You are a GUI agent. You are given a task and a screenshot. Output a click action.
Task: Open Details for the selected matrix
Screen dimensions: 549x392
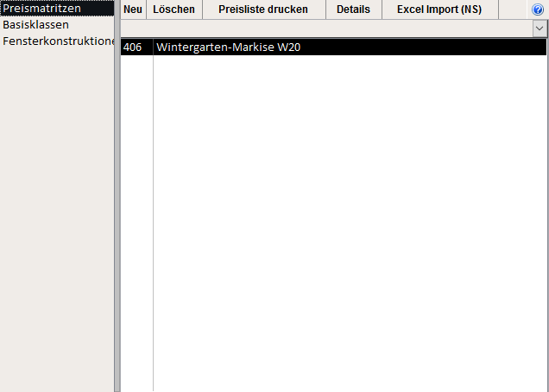(x=353, y=9)
